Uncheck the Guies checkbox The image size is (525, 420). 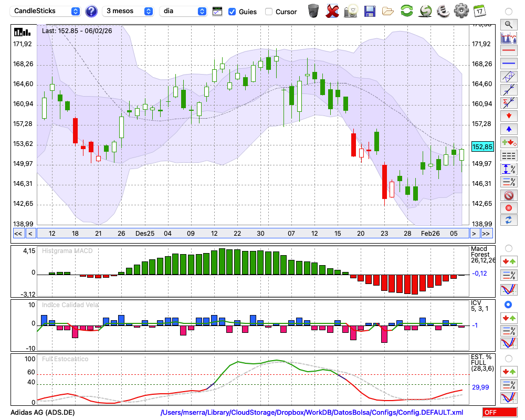pos(232,12)
